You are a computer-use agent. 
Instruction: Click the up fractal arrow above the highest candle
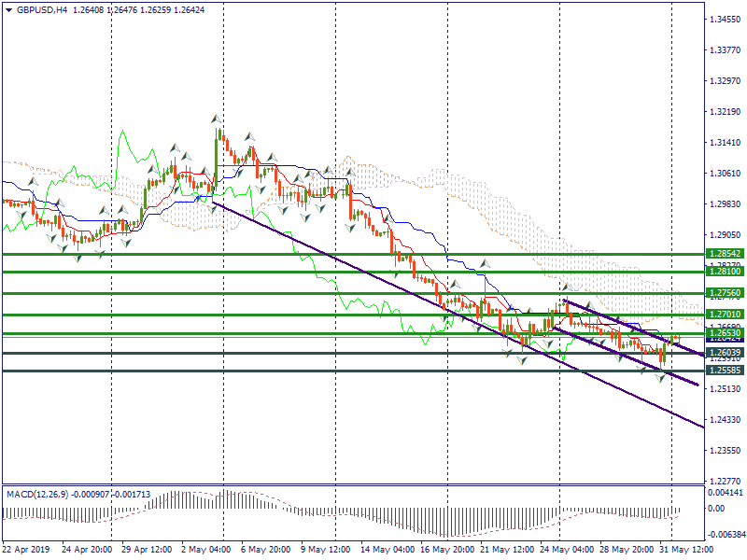point(217,119)
